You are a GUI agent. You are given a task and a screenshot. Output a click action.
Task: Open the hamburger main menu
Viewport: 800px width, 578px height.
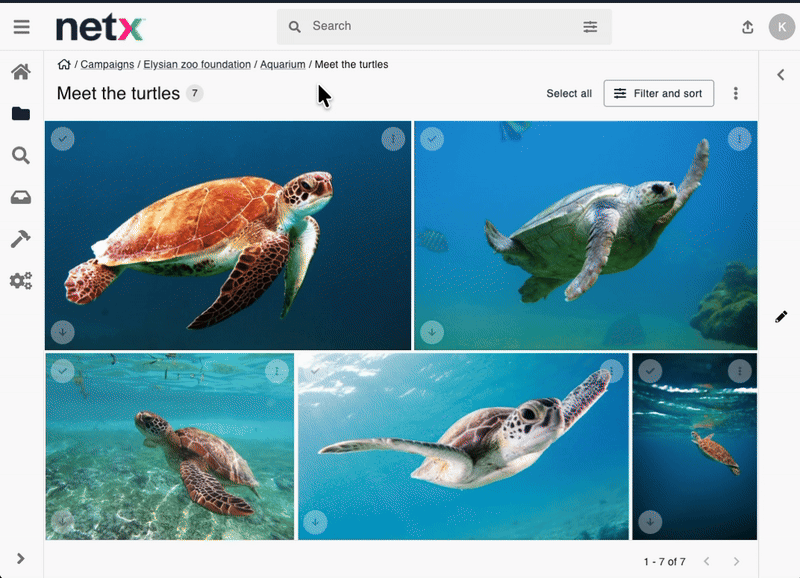coord(21,27)
